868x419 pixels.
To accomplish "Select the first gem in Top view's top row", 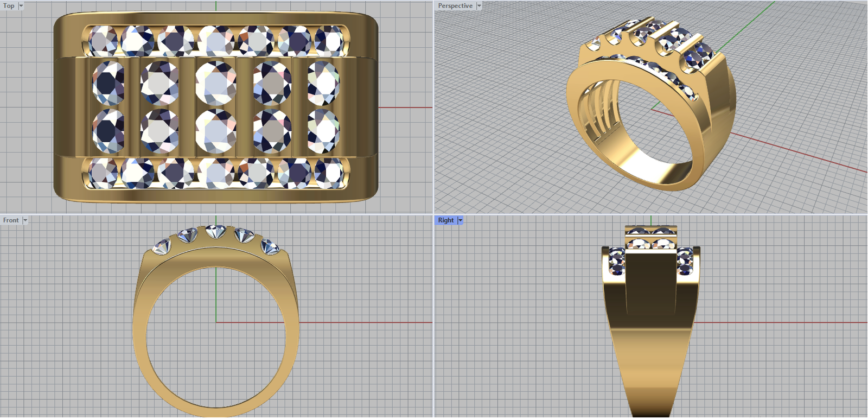I will (103, 41).
